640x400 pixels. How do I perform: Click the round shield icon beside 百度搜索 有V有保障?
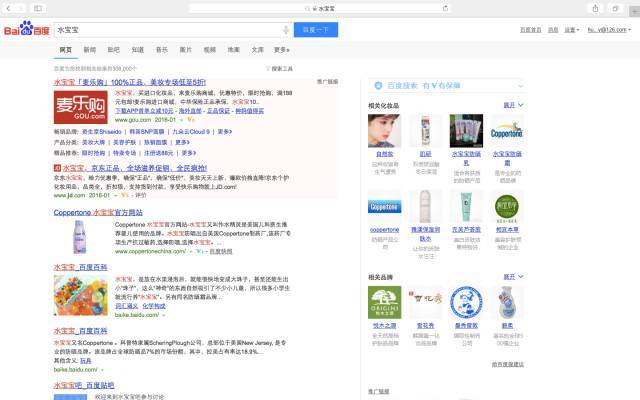point(378,85)
